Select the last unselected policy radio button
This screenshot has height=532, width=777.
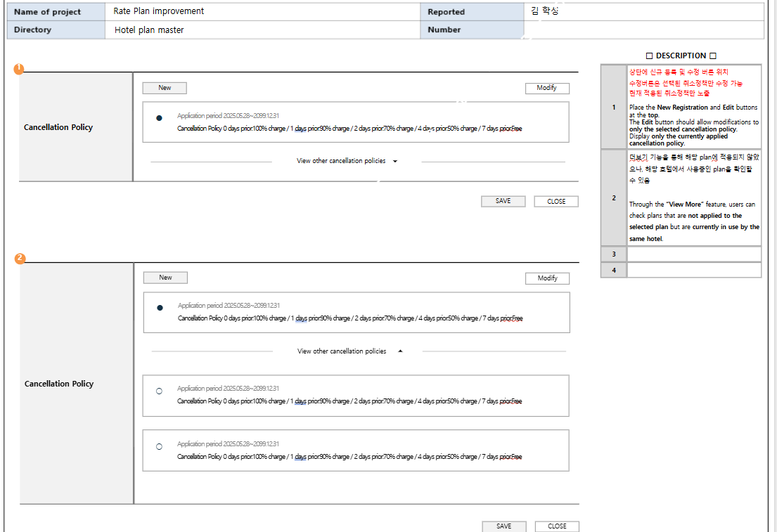(159, 446)
